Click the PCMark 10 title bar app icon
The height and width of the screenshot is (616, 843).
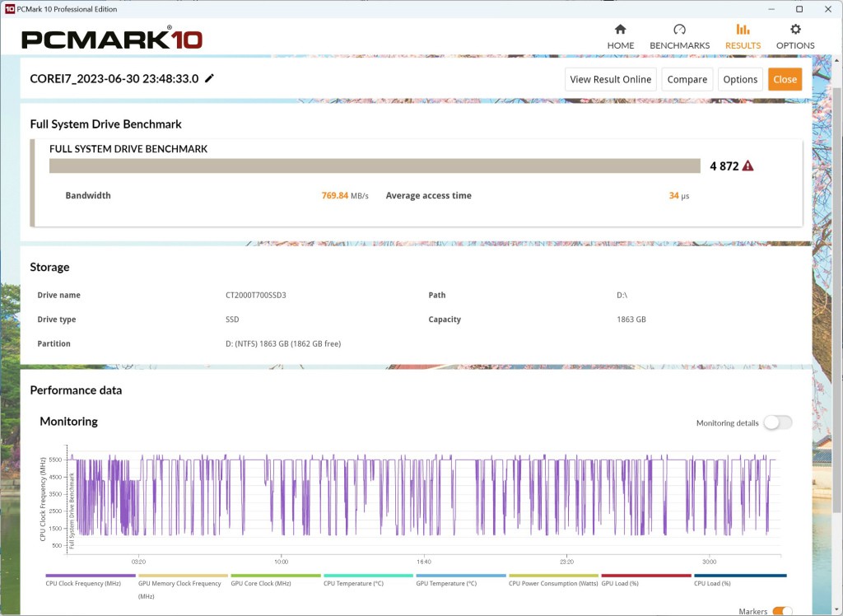coord(9,9)
